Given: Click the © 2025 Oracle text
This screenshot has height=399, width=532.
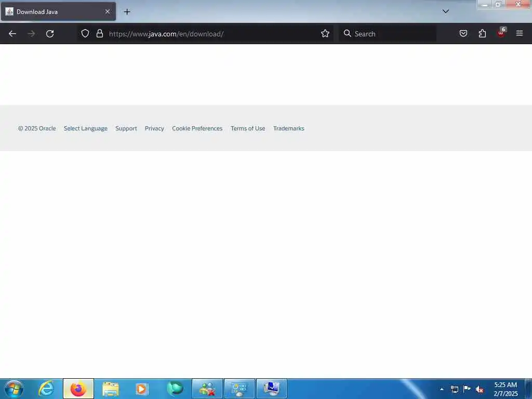Looking at the screenshot, I should (37, 128).
